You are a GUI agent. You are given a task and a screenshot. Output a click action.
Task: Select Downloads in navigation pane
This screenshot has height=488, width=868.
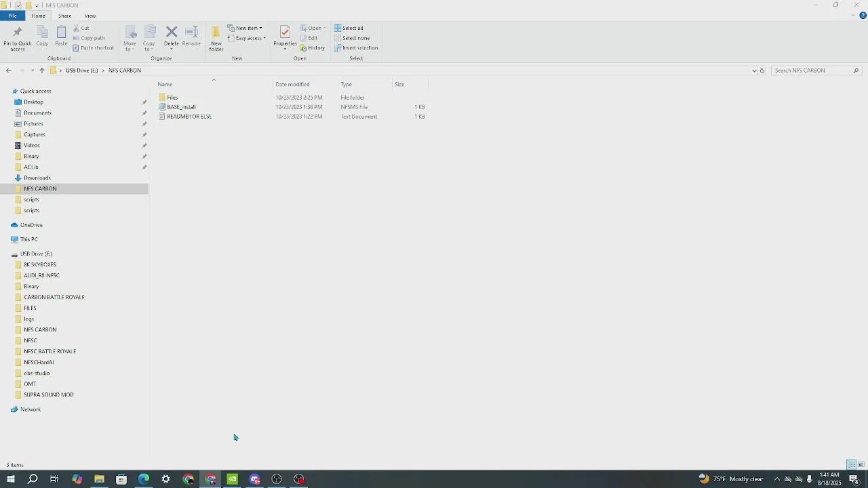tap(37, 178)
